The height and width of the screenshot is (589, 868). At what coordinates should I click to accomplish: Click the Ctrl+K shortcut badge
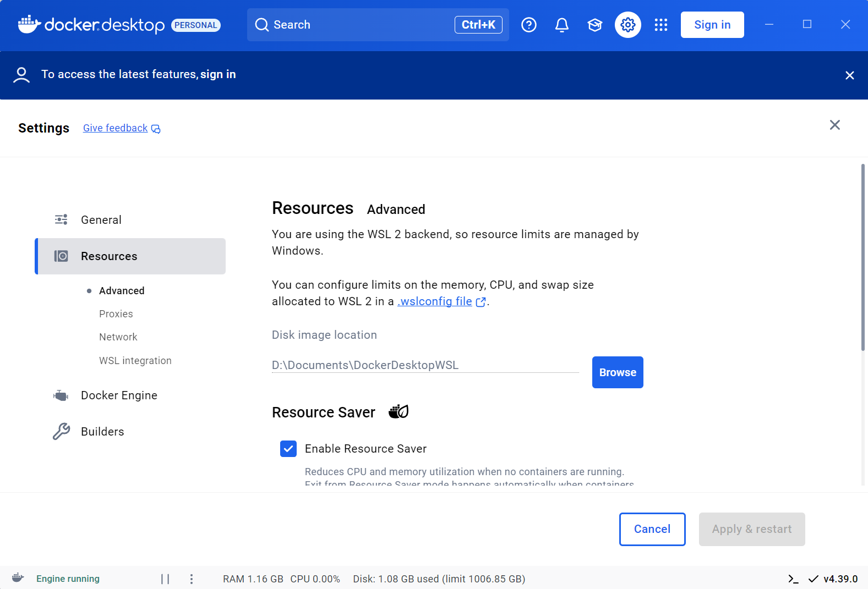click(x=478, y=25)
